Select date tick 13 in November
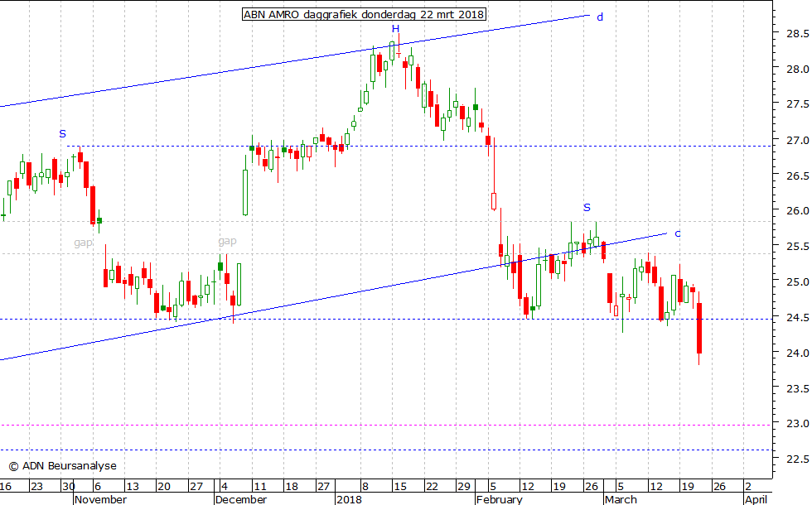Viewport: 812px width, 505px height. (133, 487)
